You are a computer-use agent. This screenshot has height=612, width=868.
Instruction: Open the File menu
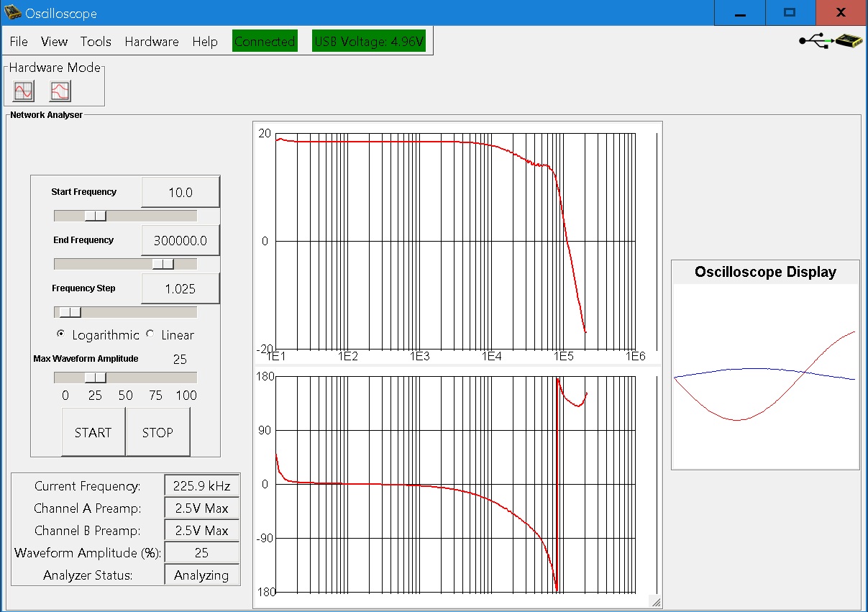tap(19, 42)
